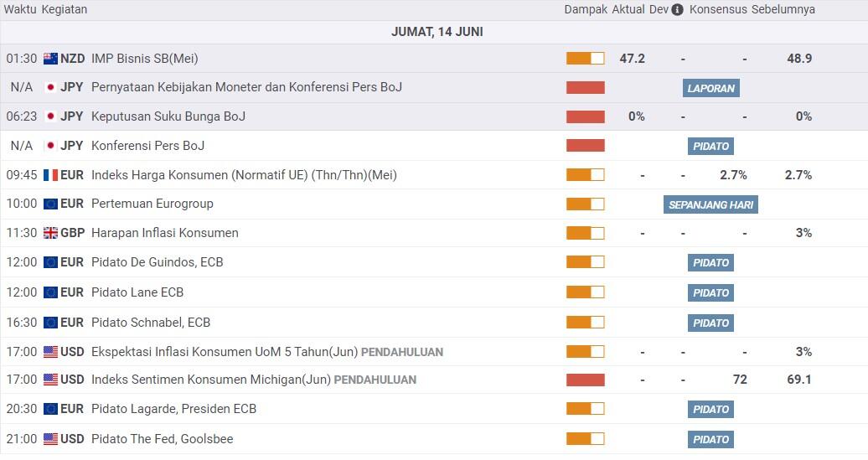Screen dimensions: 868x460
Task: Click the EU flag on the Pertemuan Eurogroup row
Action: [x=50, y=204]
